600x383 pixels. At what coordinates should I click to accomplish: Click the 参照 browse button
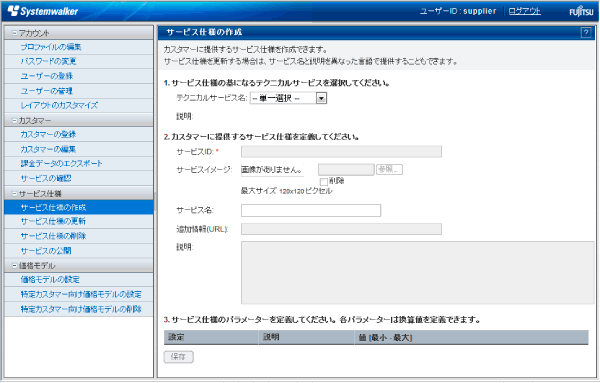(389, 169)
